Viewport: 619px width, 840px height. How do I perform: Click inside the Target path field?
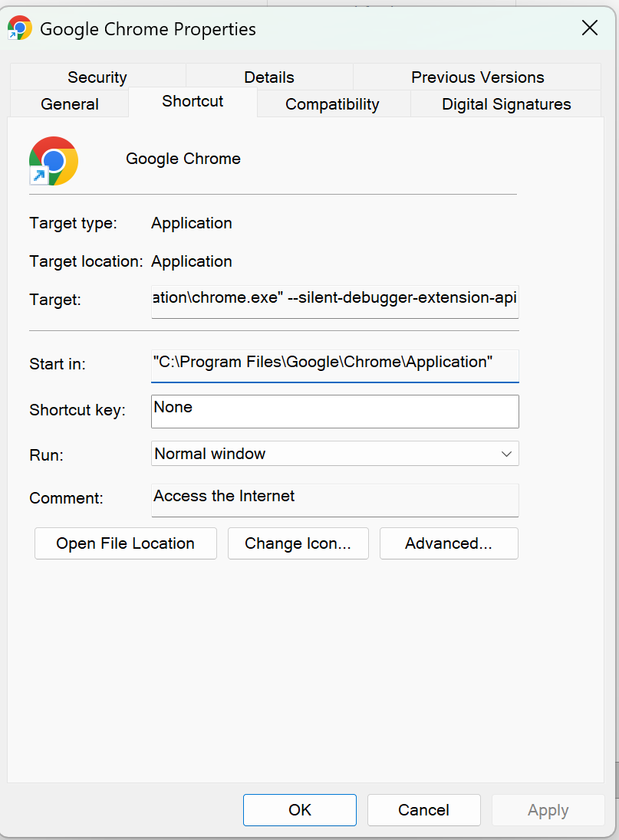point(335,299)
